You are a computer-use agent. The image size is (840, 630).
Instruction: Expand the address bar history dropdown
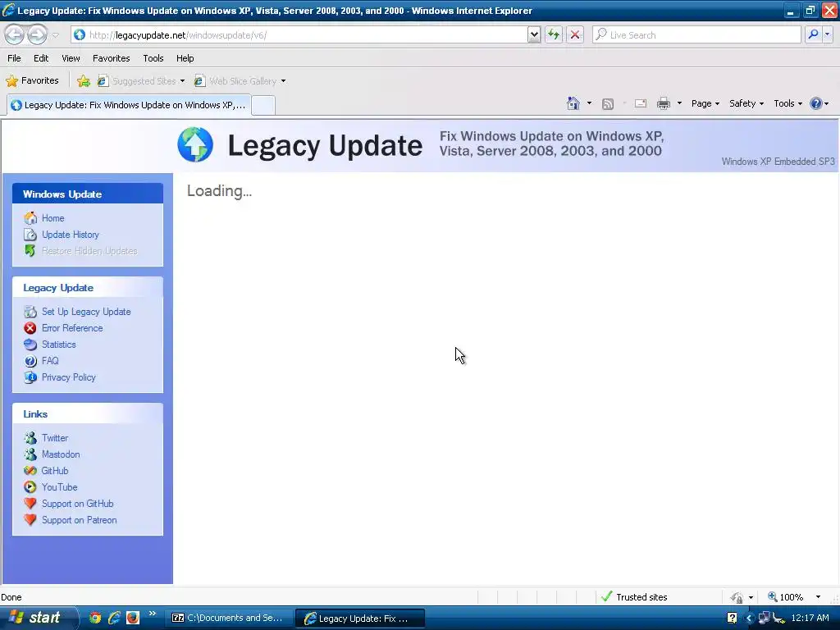[533, 34]
